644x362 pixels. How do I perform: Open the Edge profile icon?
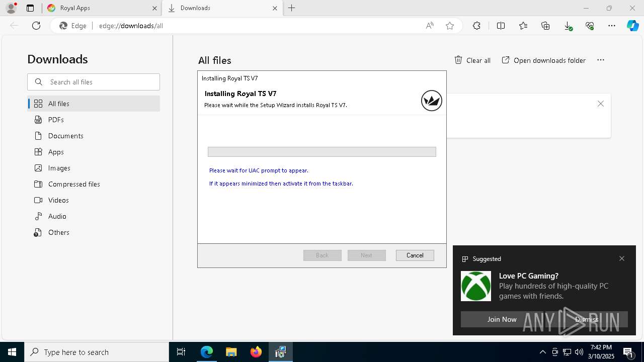pyautogui.click(x=11, y=8)
